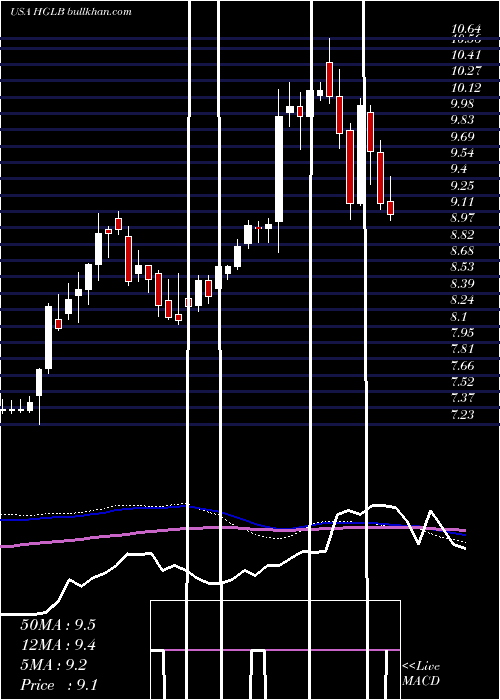Click the 8.24 price level label

[463, 300]
